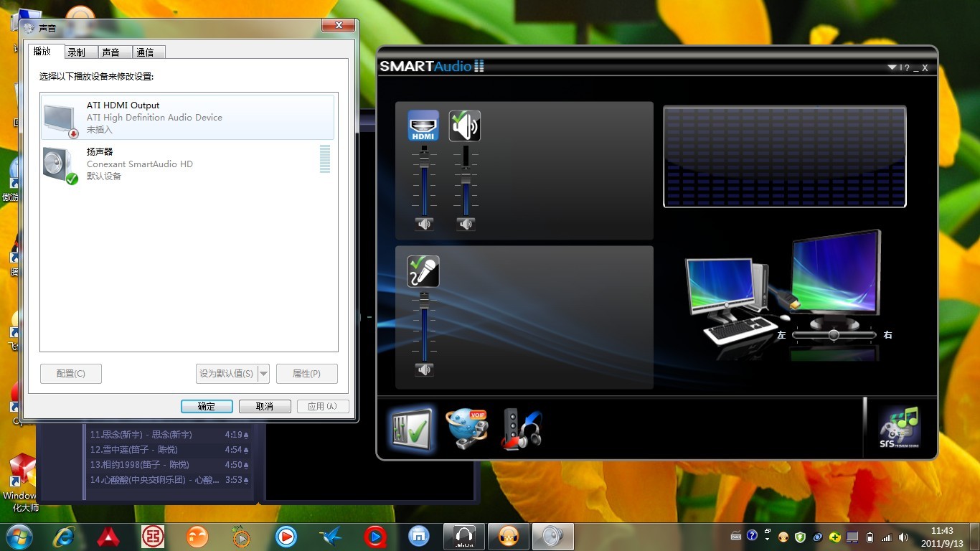This screenshot has width=980, height=551.
Task: Select the speaker output icon in SmartAudio
Action: 465,126
